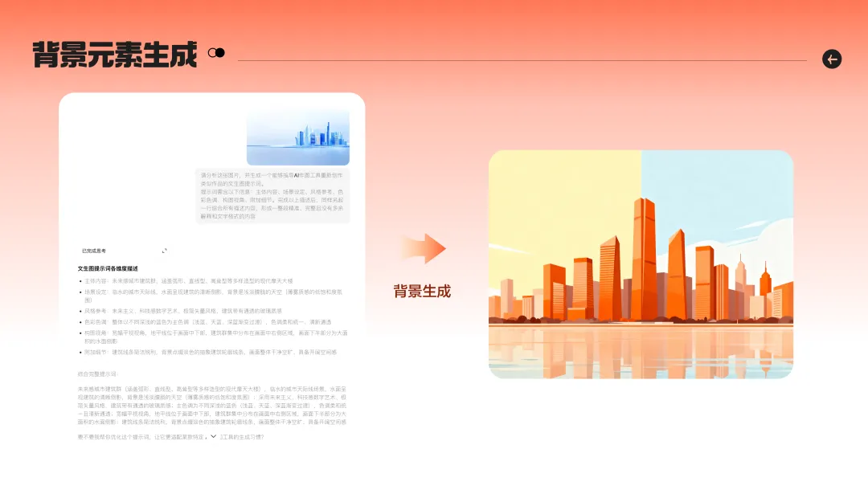Screen dimensions: 868x490
Task: Click the bullet icon before 风格参考
Action: pyautogui.click(x=80, y=310)
